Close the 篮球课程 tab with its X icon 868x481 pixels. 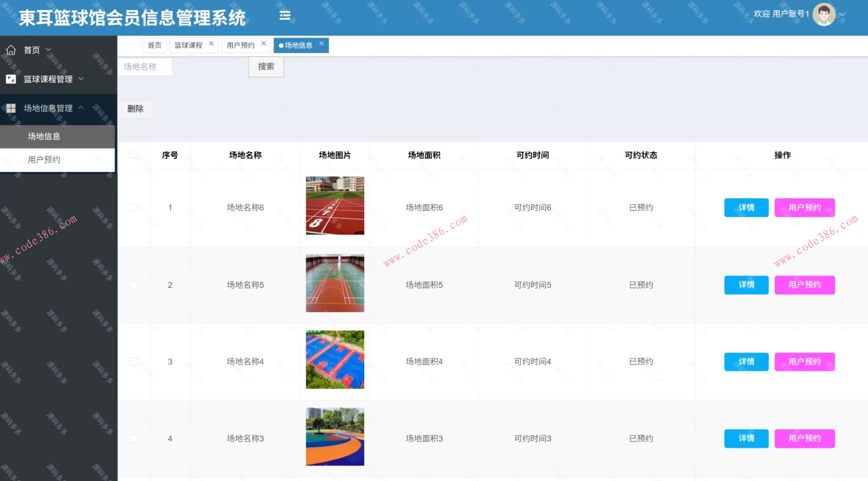(x=211, y=43)
